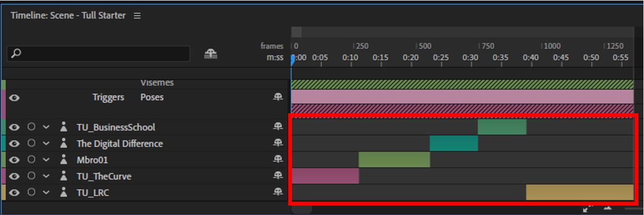Click the timeline search field
The width and height of the screenshot is (644, 215).
pos(99,53)
